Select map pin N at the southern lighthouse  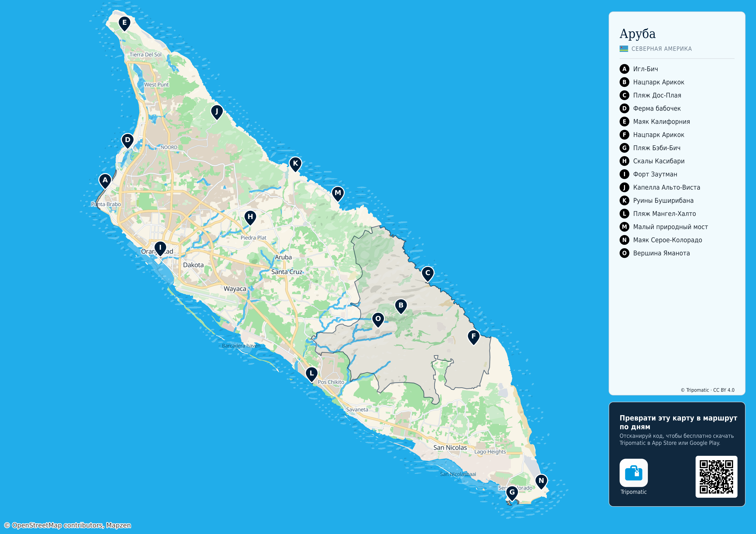(541, 481)
